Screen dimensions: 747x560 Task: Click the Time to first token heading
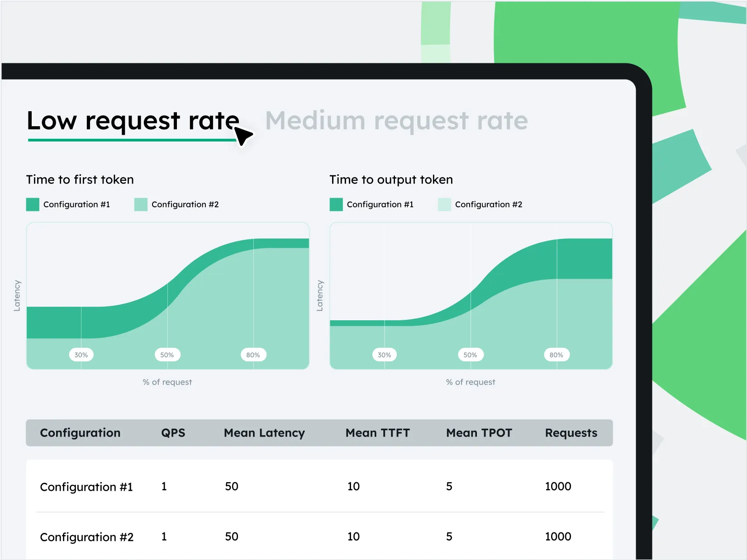point(80,180)
